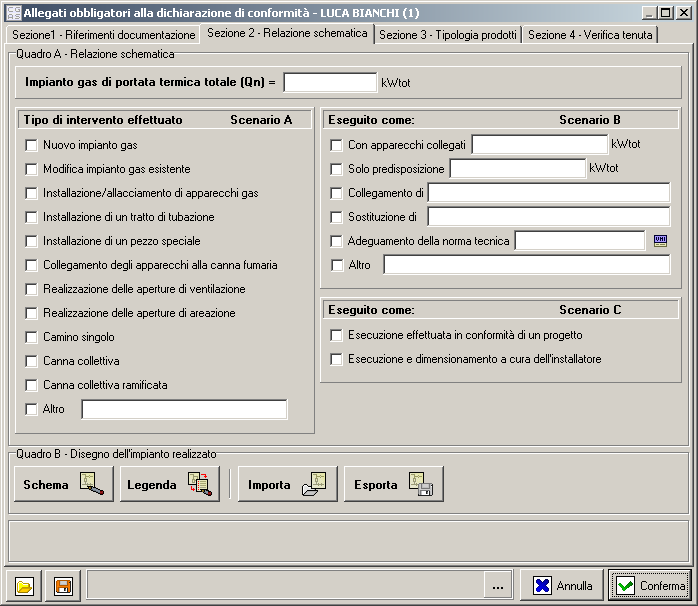This screenshot has width=698, height=606.
Task: Click the Solo predisposizione kWtot field
Action: tap(518, 168)
